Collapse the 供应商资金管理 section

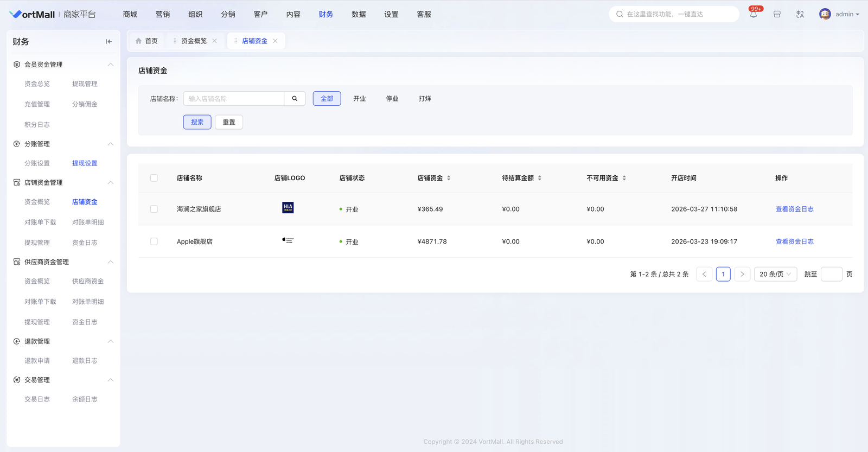pyautogui.click(x=110, y=262)
